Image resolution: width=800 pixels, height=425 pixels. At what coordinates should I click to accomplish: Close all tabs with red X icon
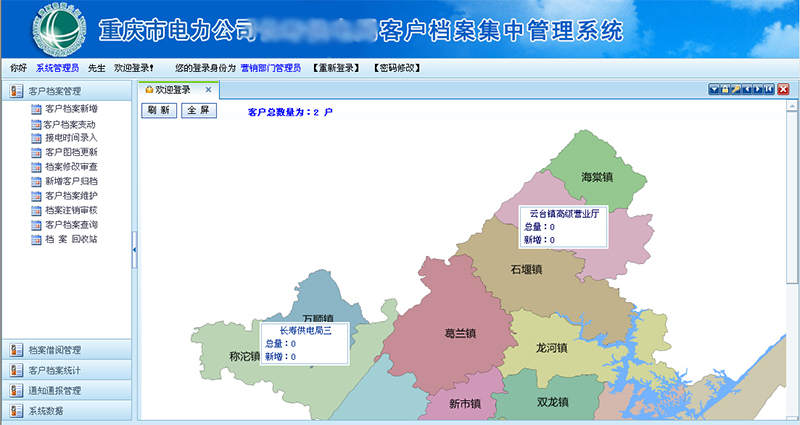click(x=783, y=89)
